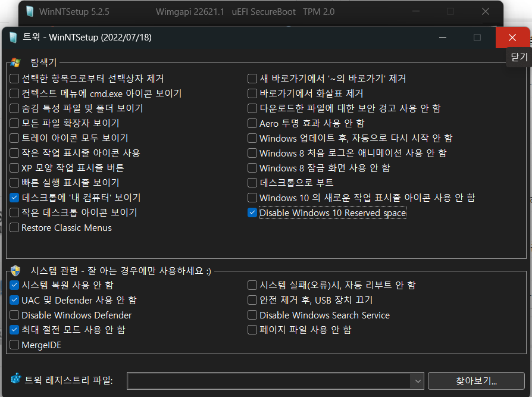Viewport: 532px width, 397px height.
Task: Check '다운로드한 파일에 대한 보안 경고 사용 안 함'
Action: pos(252,108)
